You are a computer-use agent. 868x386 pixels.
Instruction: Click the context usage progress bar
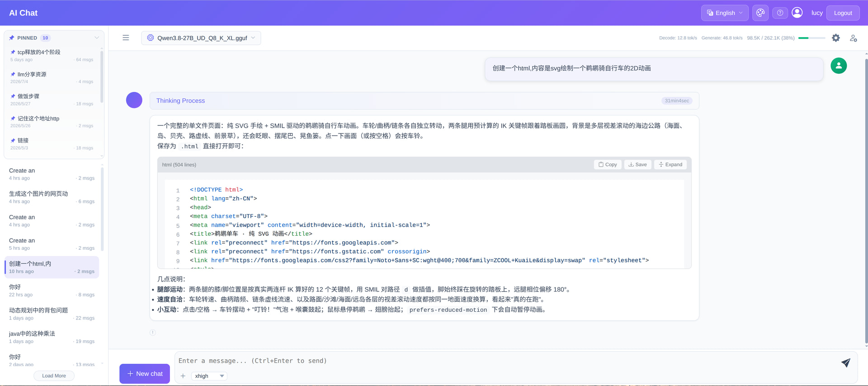point(811,38)
